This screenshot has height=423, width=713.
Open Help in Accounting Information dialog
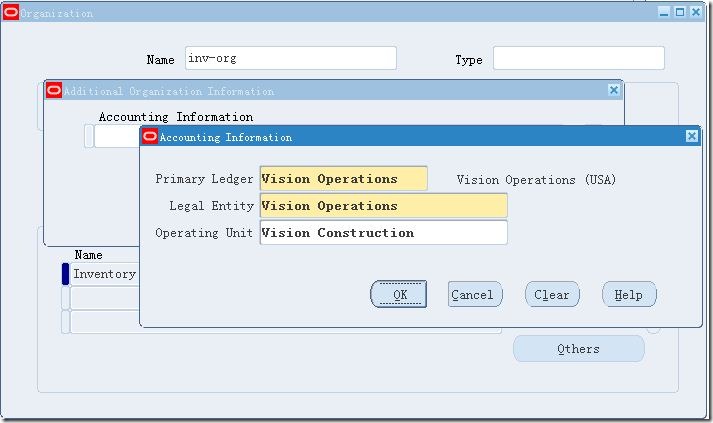[x=629, y=294]
